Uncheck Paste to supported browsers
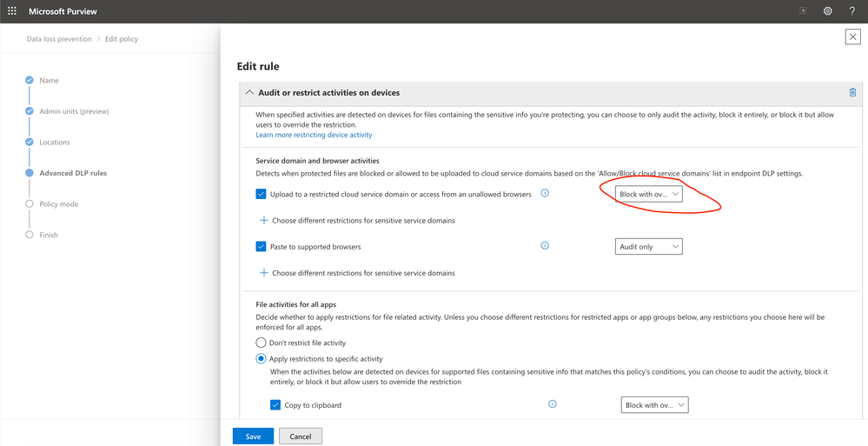868x446 pixels. click(x=261, y=247)
